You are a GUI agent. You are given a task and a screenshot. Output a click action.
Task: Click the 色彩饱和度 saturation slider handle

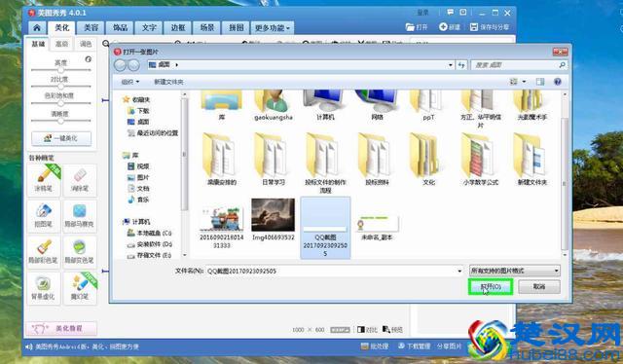pos(60,103)
